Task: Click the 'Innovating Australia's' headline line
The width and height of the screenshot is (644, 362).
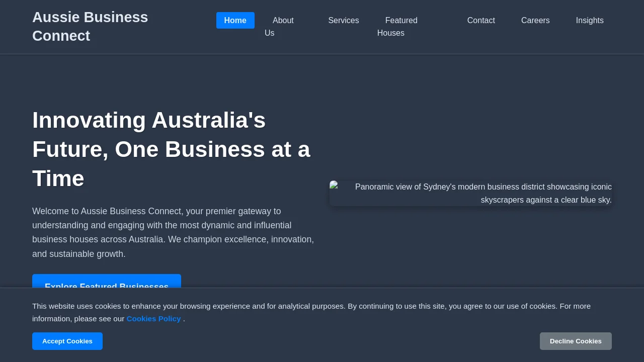Action: tap(149, 120)
